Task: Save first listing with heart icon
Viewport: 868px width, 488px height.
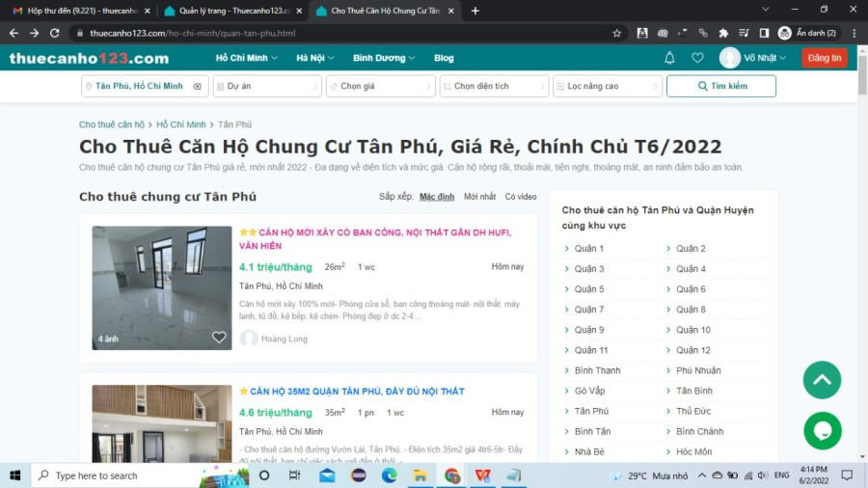Action: pyautogui.click(x=219, y=338)
